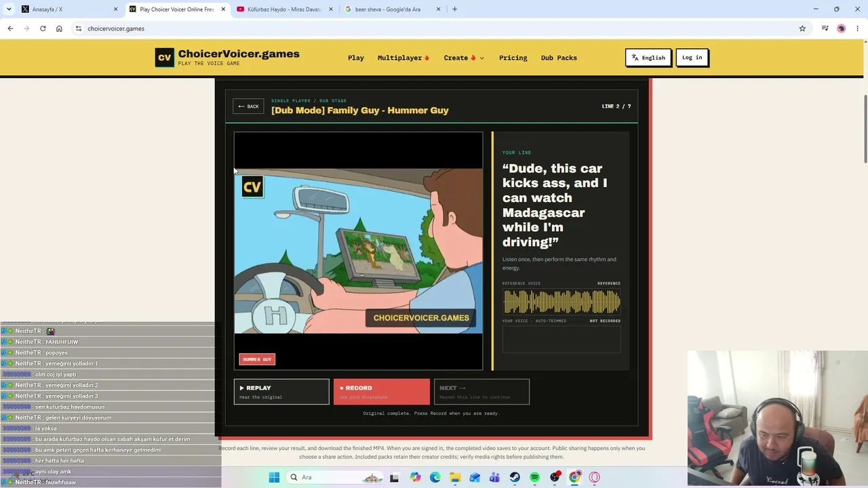The height and width of the screenshot is (488, 868).
Task: Click the Hummer Guy character tag
Action: point(257,359)
